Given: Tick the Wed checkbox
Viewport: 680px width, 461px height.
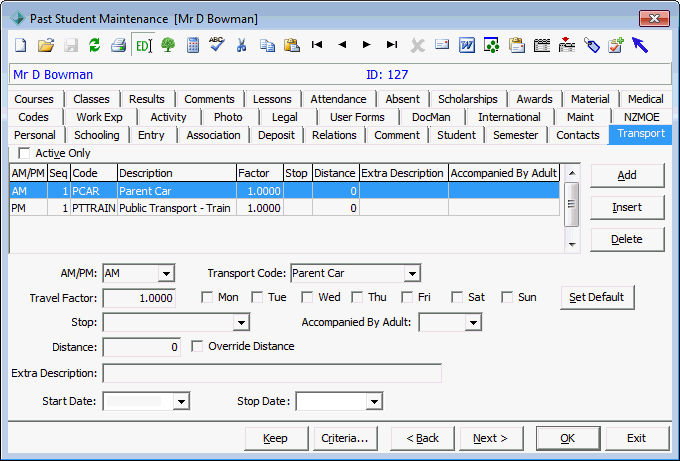Looking at the screenshot, I should (x=307, y=297).
